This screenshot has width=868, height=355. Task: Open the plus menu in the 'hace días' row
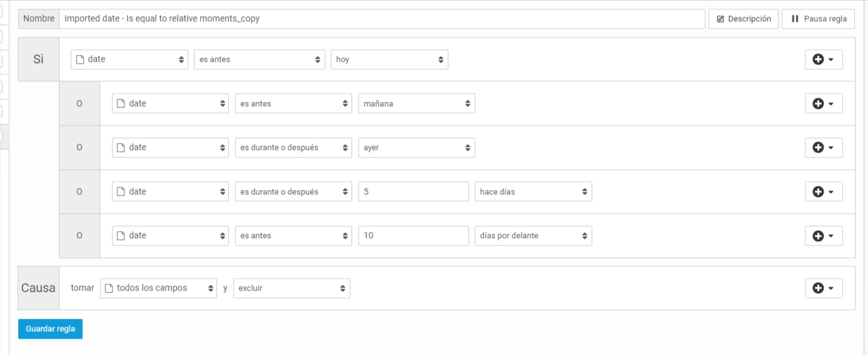pyautogui.click(x=824, y=192)
